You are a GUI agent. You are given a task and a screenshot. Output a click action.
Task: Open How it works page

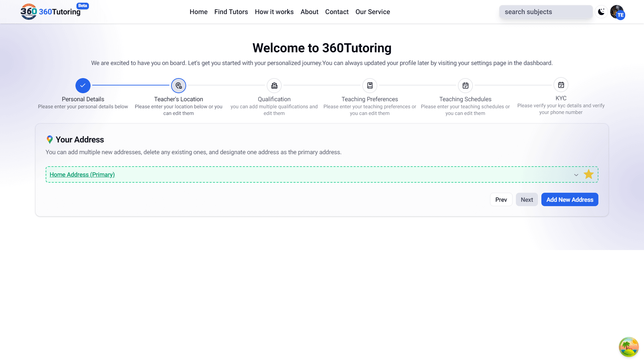click(x=274, y=12)
